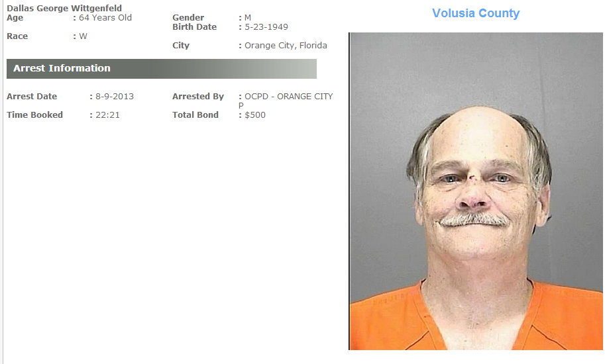Click the Race label
This screenshot has width=605, height=364.
[17, 36]
